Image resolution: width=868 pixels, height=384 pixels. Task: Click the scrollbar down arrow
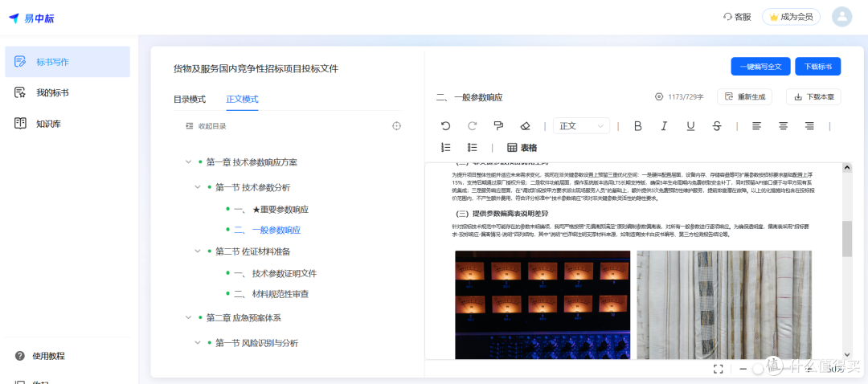click(x=847, y=354)
